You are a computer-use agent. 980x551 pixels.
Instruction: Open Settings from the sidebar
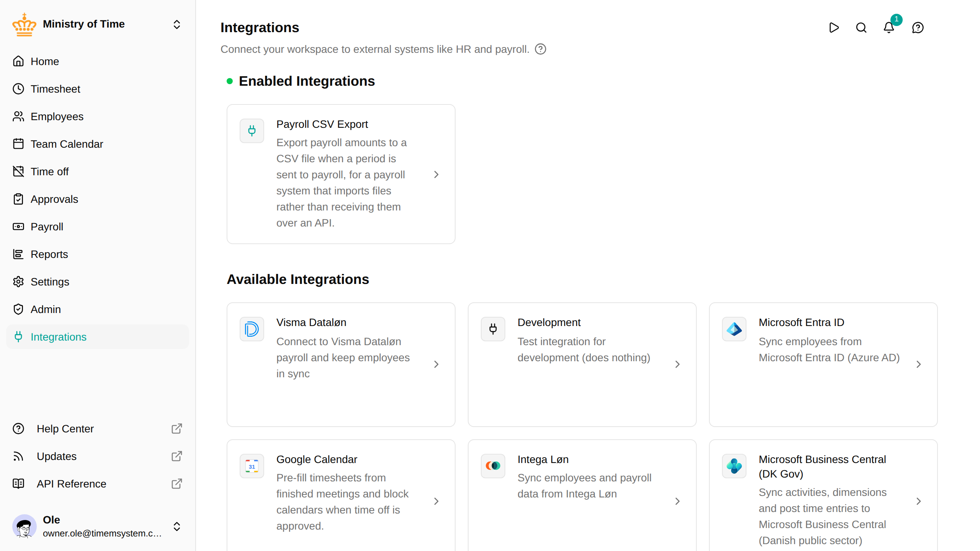pos(98,282)
